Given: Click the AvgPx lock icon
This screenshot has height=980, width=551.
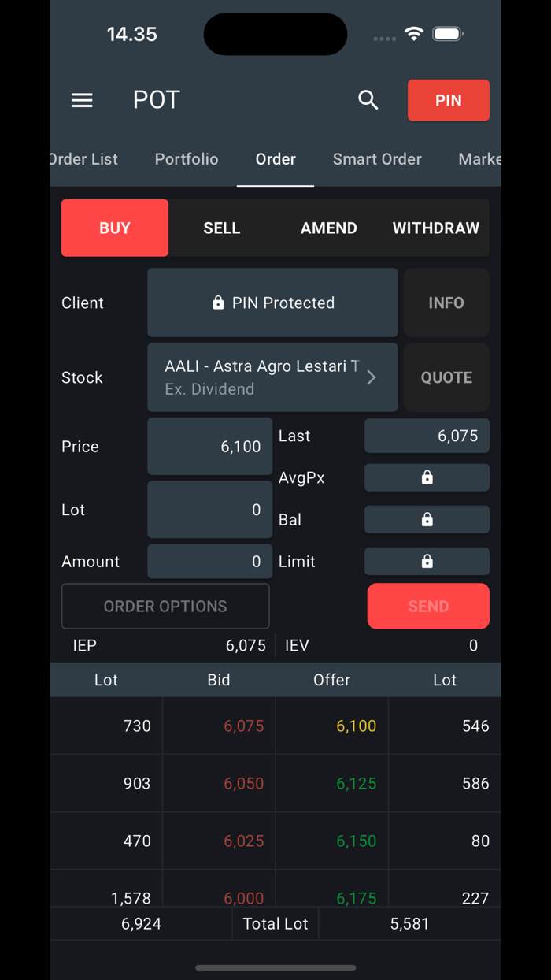Looking at the screenshot, I should 427,477.
